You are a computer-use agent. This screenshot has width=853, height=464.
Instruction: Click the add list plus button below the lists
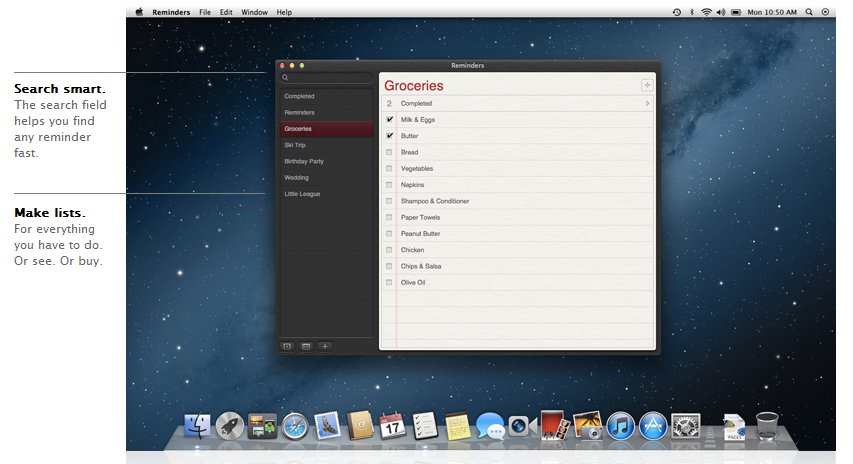tap(325, 347)
